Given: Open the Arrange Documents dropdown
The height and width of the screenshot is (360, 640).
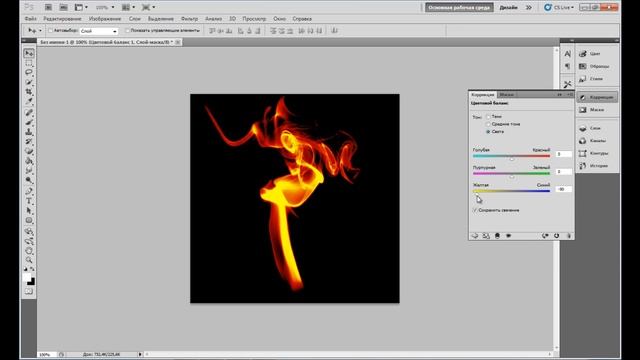Looking at the screenshot, I should pos(129,7).
